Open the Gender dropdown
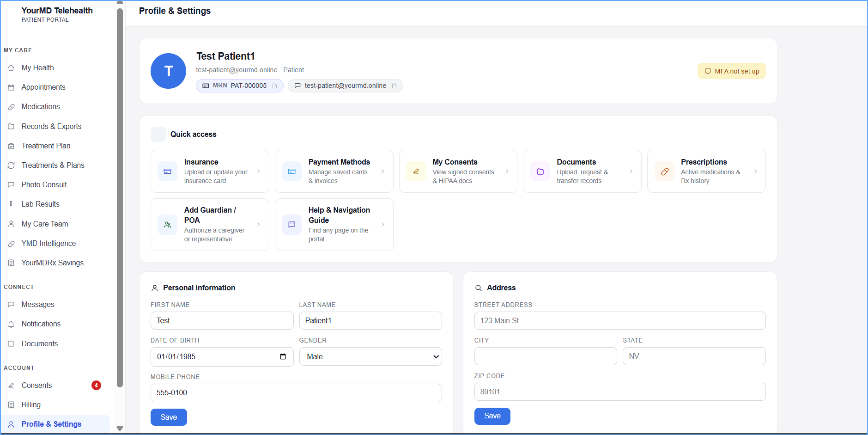 [x=370, y=356]
